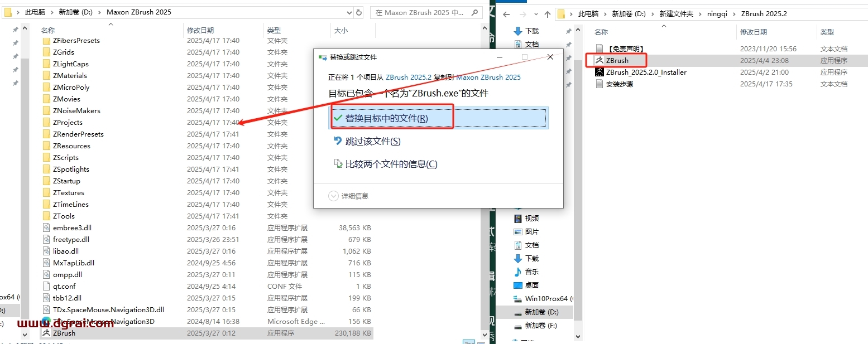The width and height of the screenshot is (868, 344).
Task: Click the ZResources folder name
Action: click(71, 146)
